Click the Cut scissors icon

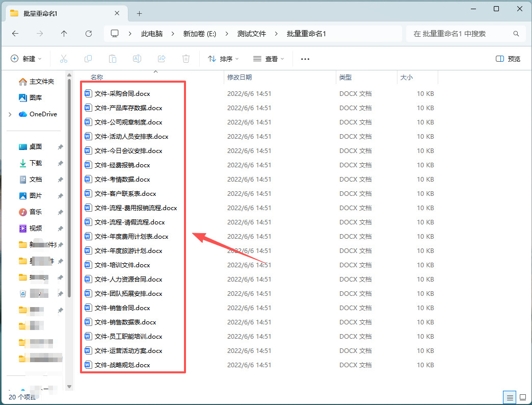pyautogui.click(x=64, y=59)
